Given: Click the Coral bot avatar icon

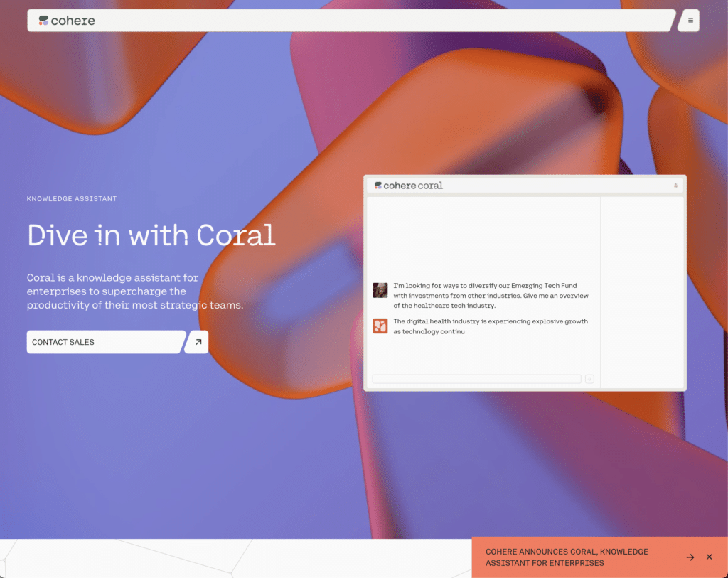Looking at the screenshot, I should (x=380, y=326).
